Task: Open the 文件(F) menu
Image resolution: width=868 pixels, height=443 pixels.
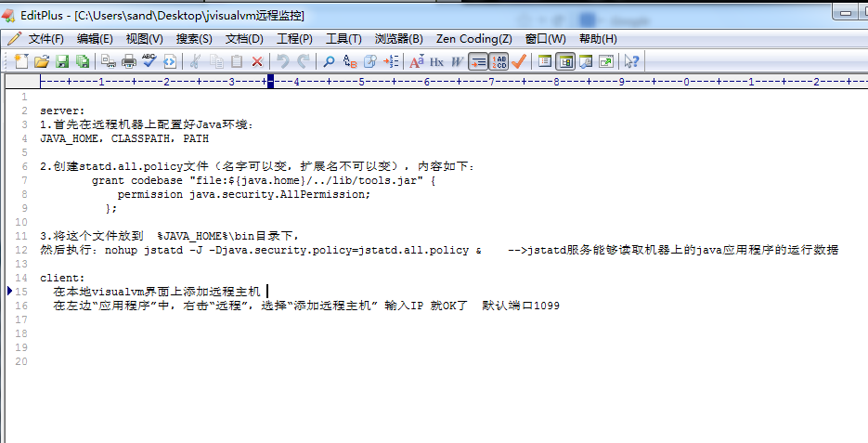Action: coord(45,39)
